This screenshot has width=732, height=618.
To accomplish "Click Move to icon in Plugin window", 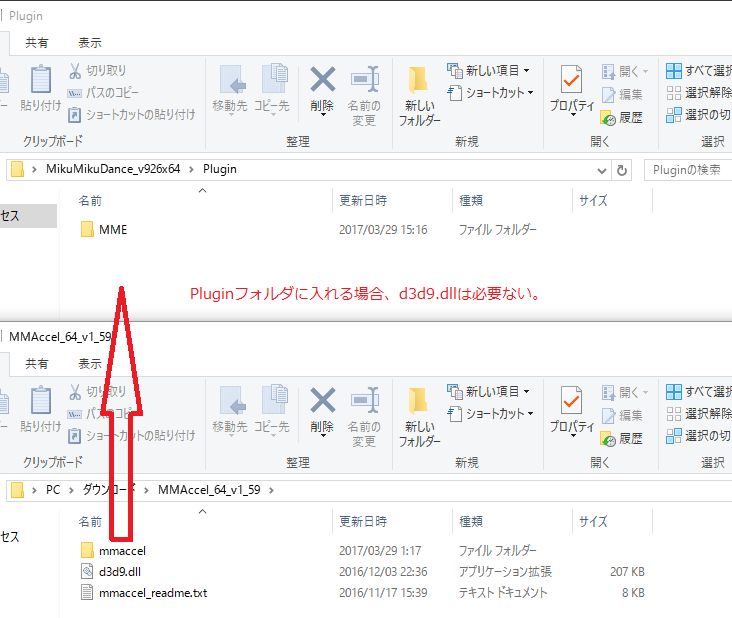I will tap(232, 79).
